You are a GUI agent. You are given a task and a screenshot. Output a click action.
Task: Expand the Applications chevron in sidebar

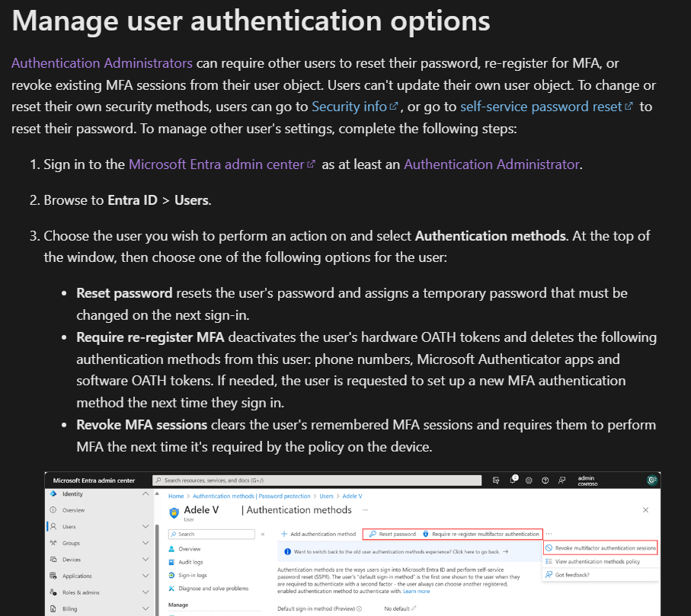pyautogui.click(x=146, y=576)
